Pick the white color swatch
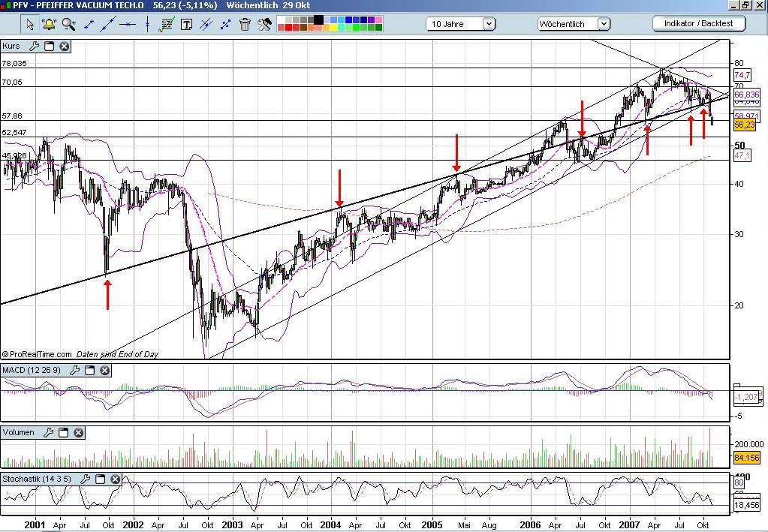 pyautogui.click(x=281, y=20)
